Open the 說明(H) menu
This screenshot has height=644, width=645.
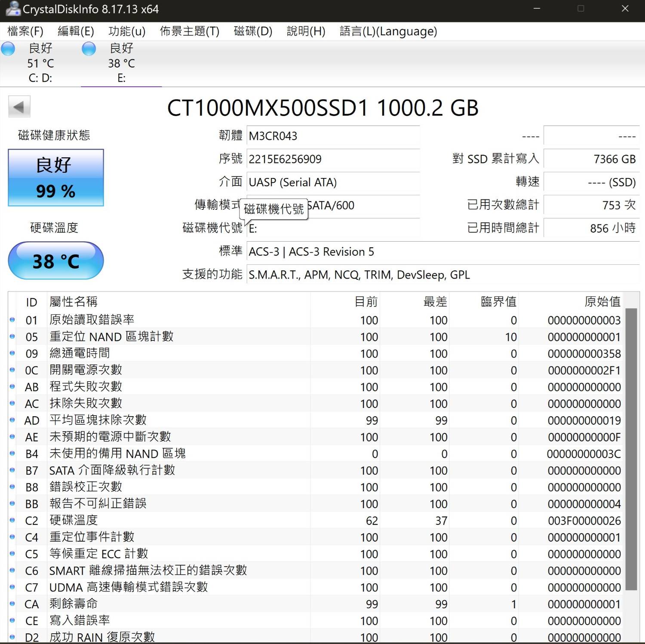tap(306, 31)
